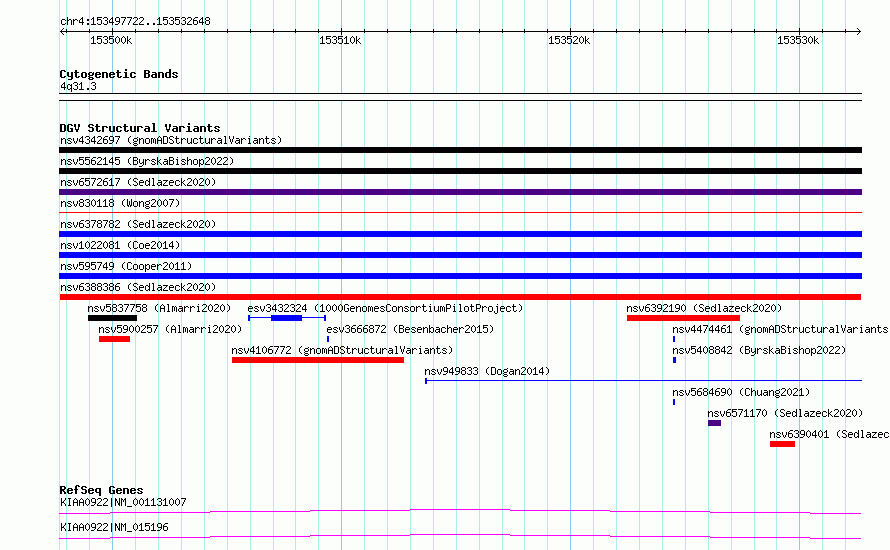Click the 4q31.3 band label
The image size is (890, 550).
click(78, 86)
